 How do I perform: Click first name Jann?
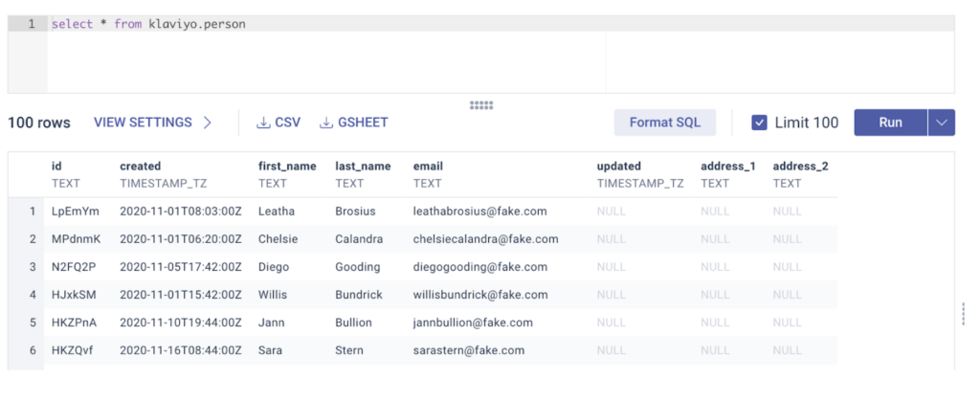click(271, 323)
